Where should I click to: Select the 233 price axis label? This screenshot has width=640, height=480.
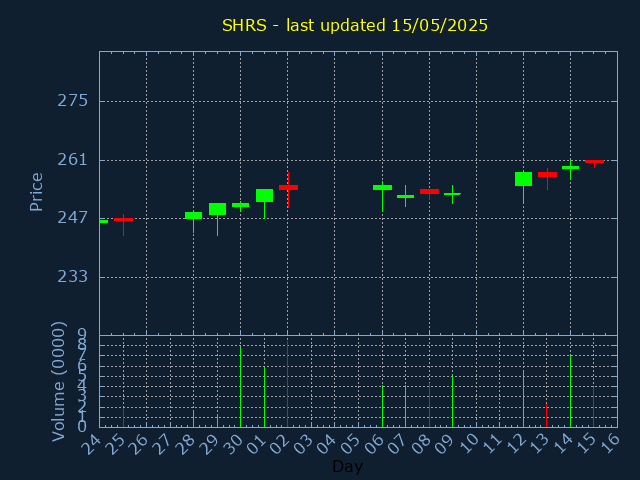pyautogui.click(x=73, y=276)
